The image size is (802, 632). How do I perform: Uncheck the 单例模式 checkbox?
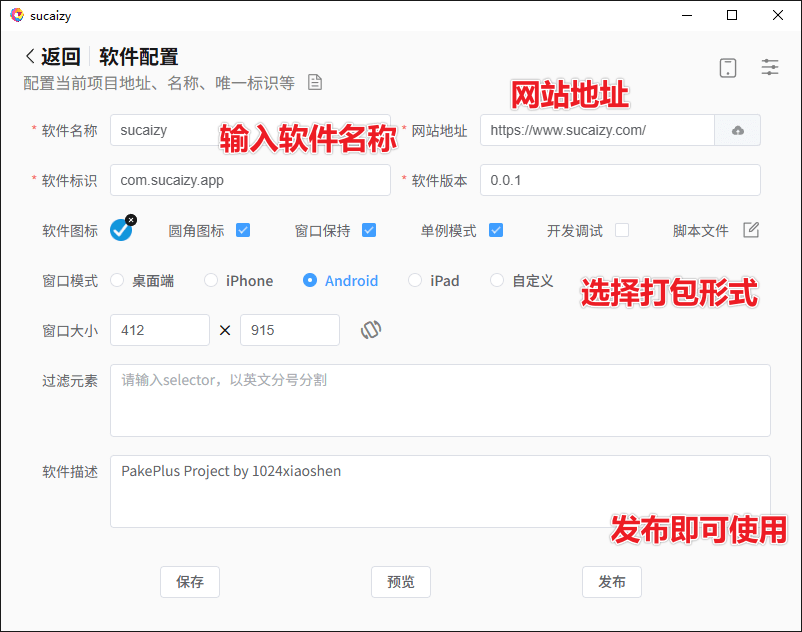(x=496, y=230)
